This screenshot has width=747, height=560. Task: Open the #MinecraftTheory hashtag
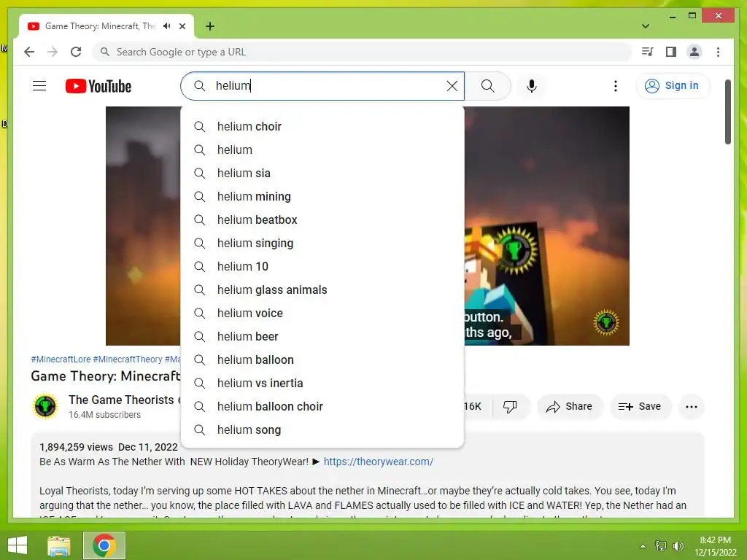pos(127,359)
